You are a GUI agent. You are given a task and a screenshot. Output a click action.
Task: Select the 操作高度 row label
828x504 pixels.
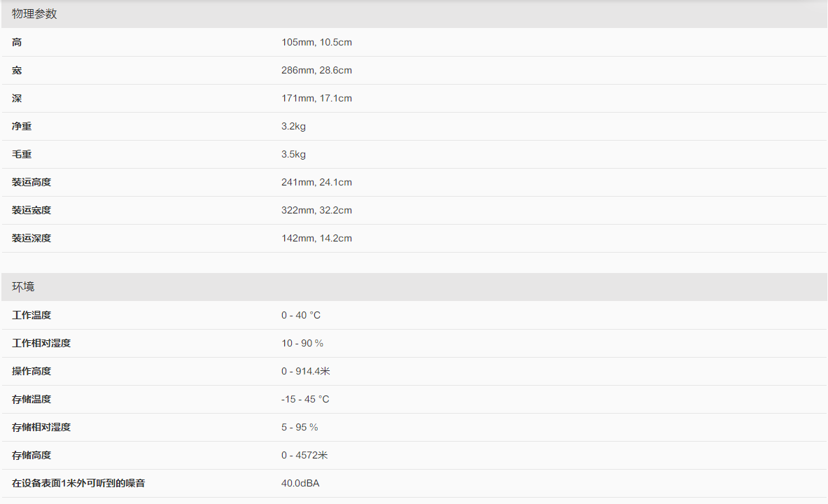pos(31,372)
